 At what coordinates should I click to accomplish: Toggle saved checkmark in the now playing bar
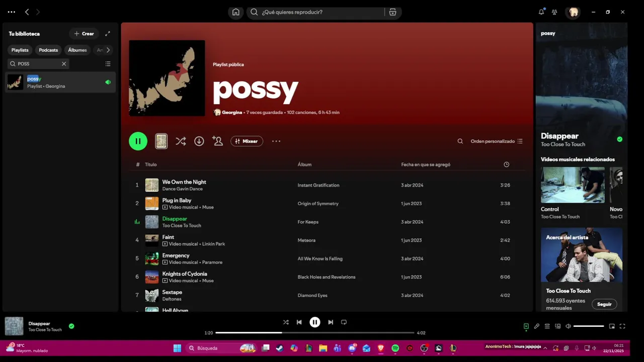[x=71, y=326]
